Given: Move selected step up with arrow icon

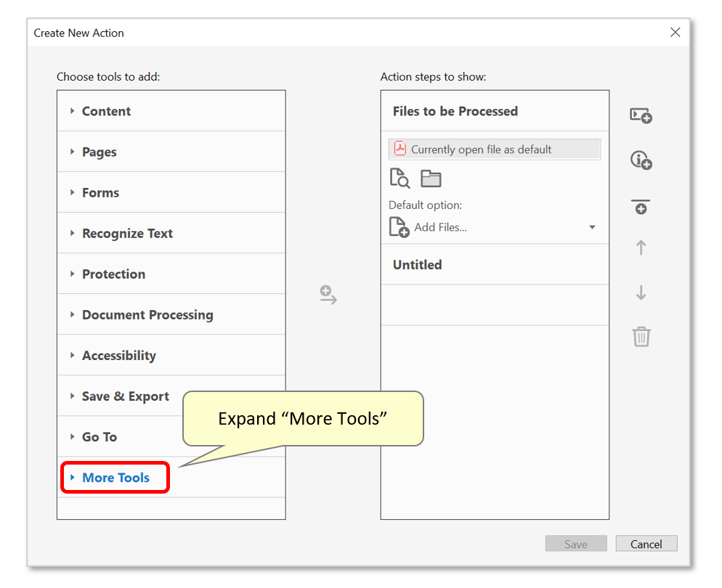Looking at the screenshot, I should pyautogui.click(x=641, y=248).
